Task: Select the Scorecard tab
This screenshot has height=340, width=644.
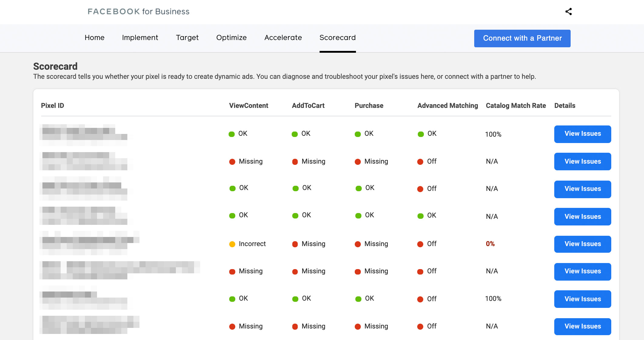Action: [x=337, y=38]
